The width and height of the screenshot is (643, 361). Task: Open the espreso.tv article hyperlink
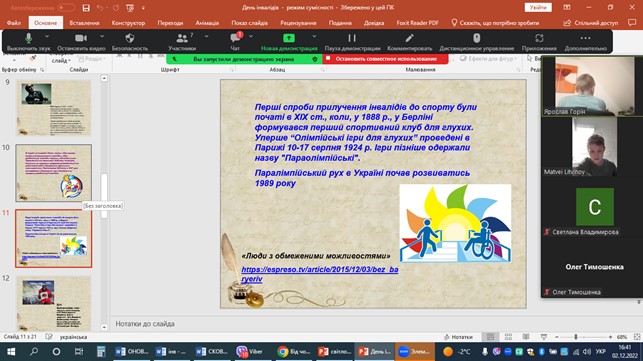pos(319,274)
